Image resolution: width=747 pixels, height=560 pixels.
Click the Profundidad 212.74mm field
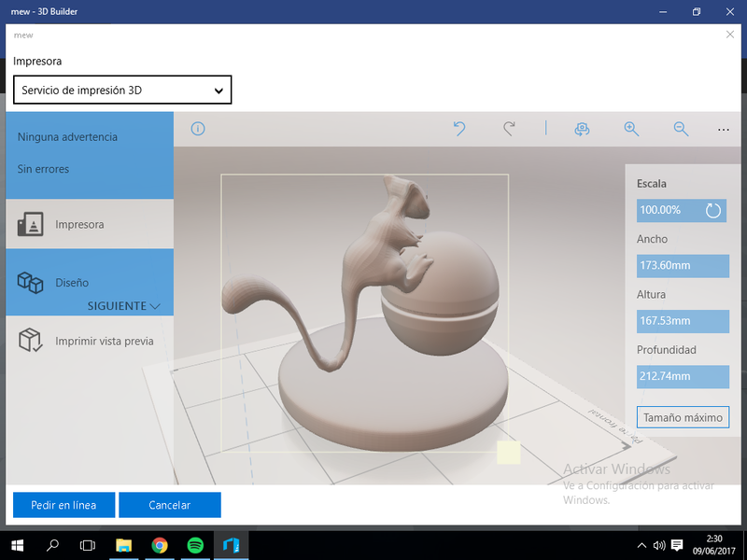point(683,376)
